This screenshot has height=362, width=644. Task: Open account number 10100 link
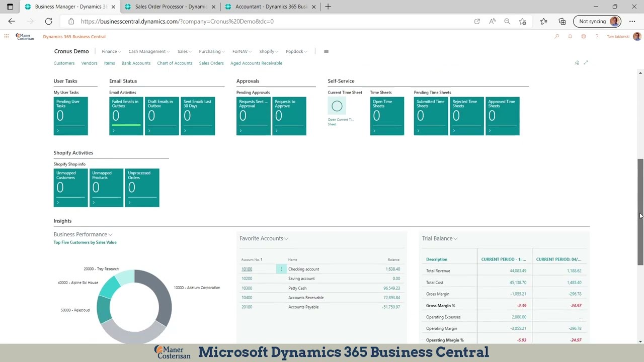[x=247, y=269]
